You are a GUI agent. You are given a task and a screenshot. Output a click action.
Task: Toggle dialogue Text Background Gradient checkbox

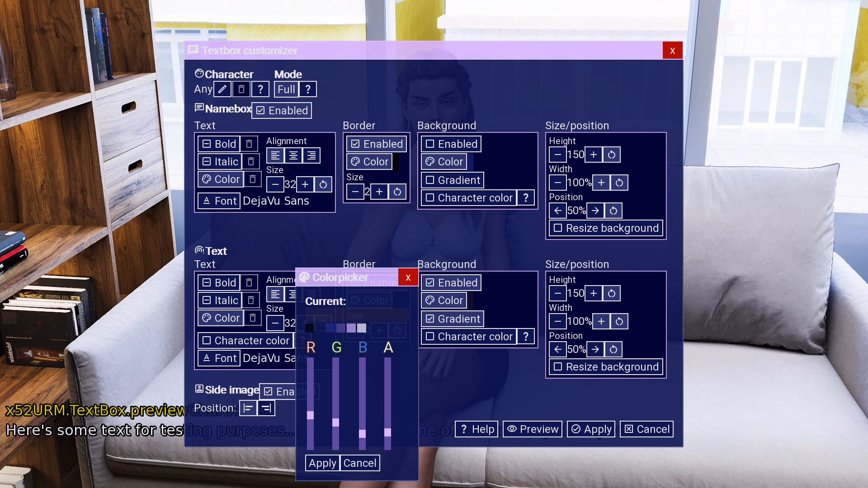(453, 319)
